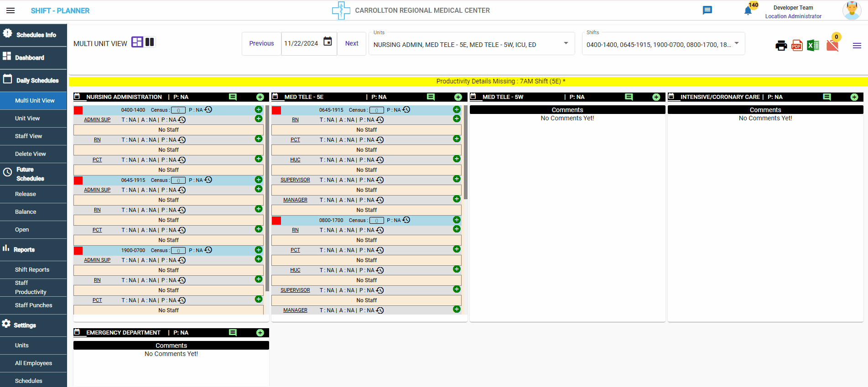The height and width of the screenshot is (387, 868).
Task: Export schedule to Excel
Action: coord(813,46)
